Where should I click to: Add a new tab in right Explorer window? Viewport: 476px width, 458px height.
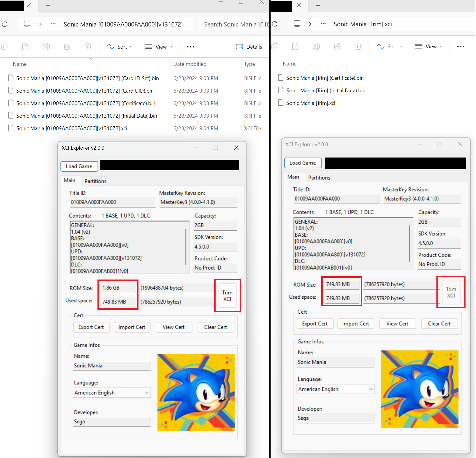tap(318, 5)
